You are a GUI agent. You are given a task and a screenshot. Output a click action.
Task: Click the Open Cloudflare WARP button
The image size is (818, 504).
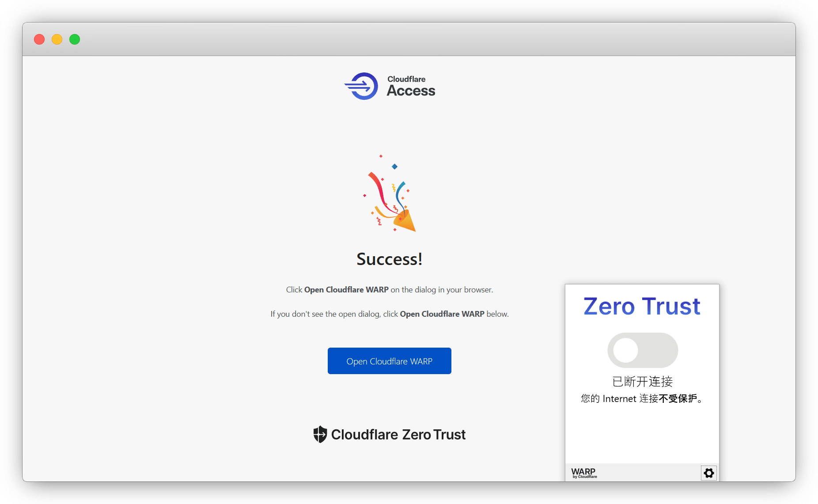(389, 361)
